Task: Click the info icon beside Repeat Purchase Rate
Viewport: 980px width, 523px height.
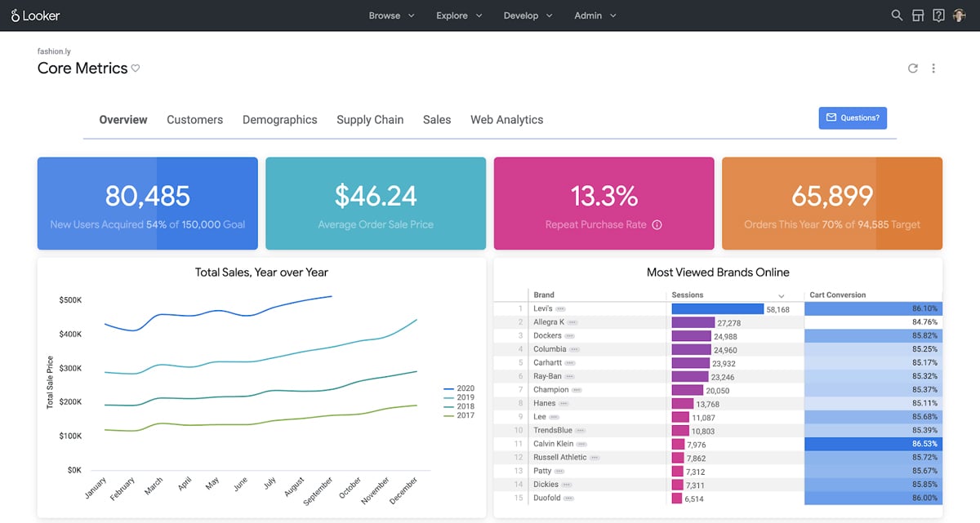Action: point(657,224)
